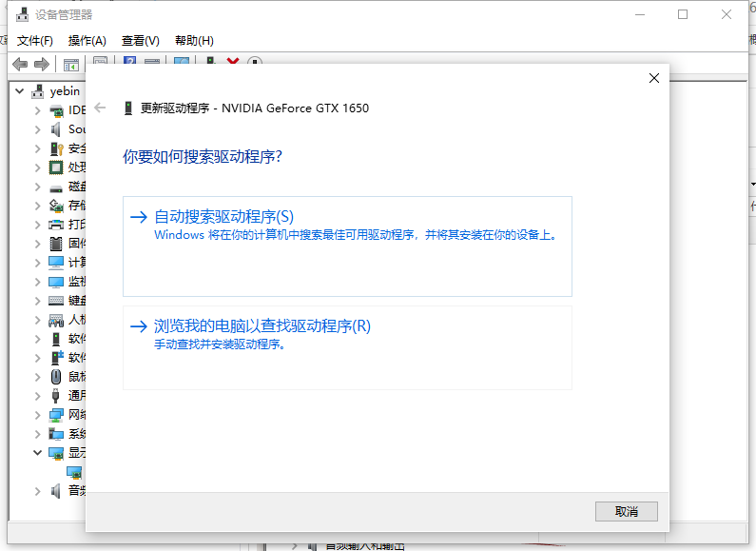Click the keyboard icon beside 键盘
Image resolution: width=756 pixels, height=551 pixels.
[x=56, y=301]
